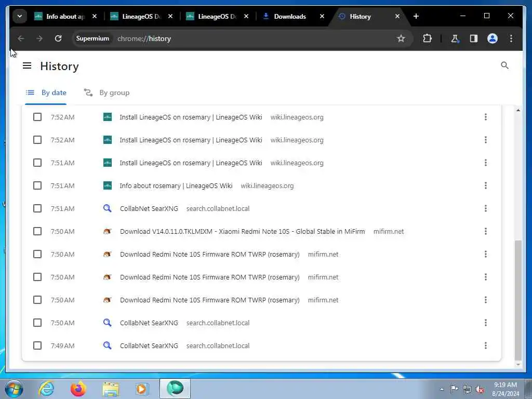Open the Extensions puzzle icon
The image size is (532, 399).
427,38
